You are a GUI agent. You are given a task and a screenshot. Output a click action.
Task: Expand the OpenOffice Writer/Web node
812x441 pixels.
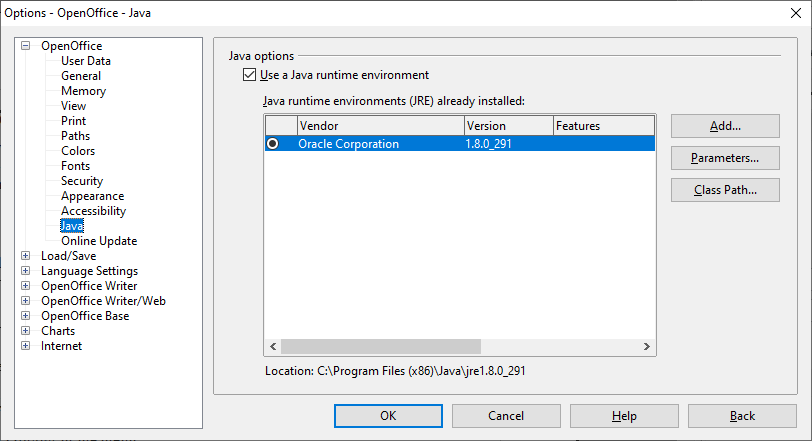[x=25, y=301]
